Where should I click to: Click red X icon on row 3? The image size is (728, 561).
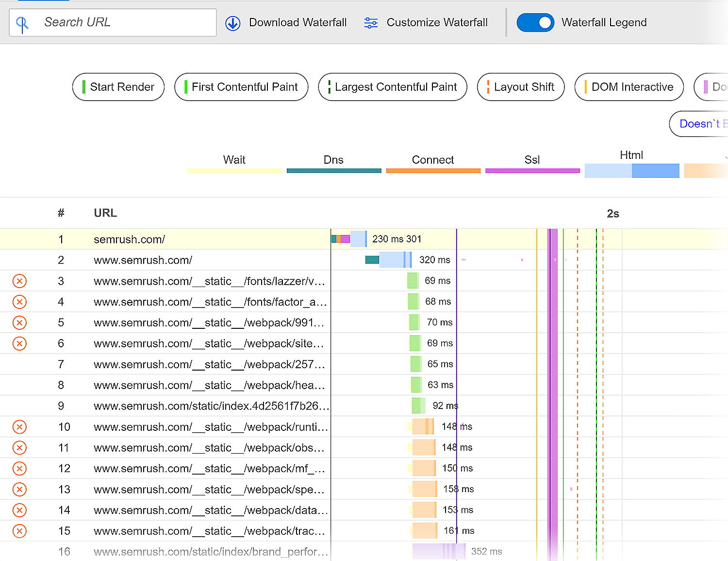pos(19,281)
